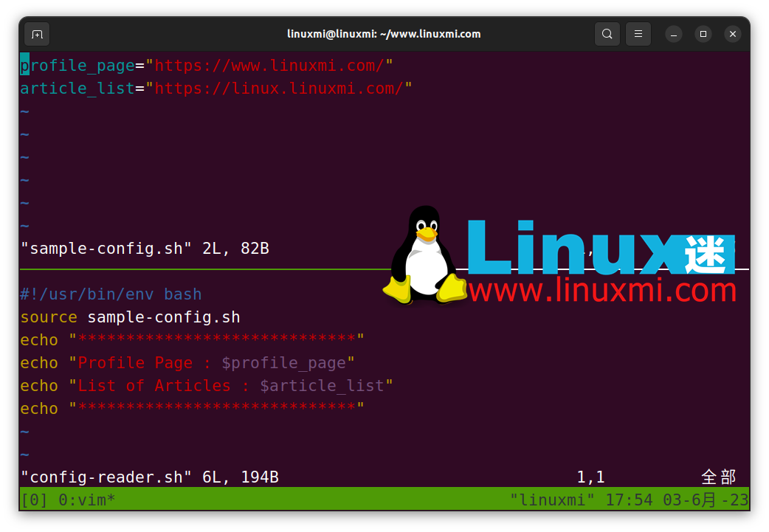Image resolution: width=769 pixels, height=532 pixels.
Task: Open a new terminal tab
Action: [x=37, y=35]
